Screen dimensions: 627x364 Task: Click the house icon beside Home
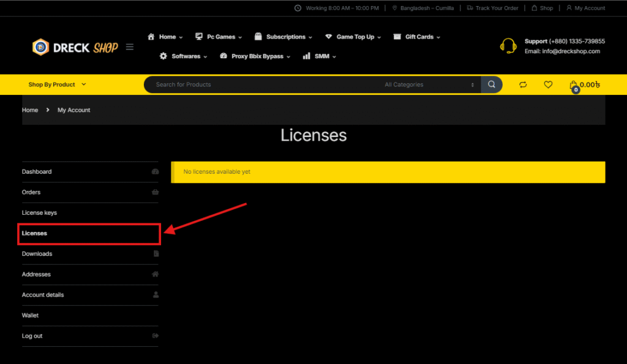click(151, 37)
